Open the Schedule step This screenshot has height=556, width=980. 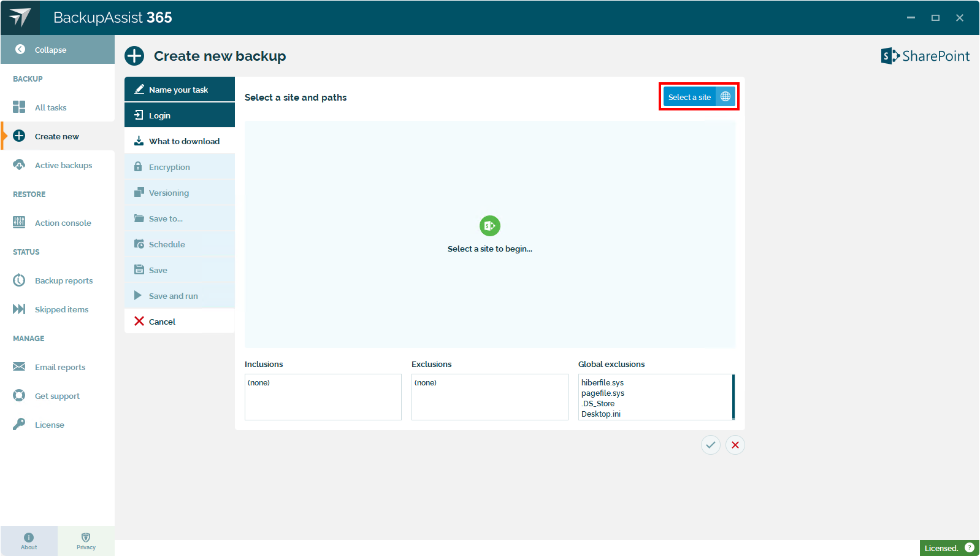pyautogui.click(x=180, y=244)
